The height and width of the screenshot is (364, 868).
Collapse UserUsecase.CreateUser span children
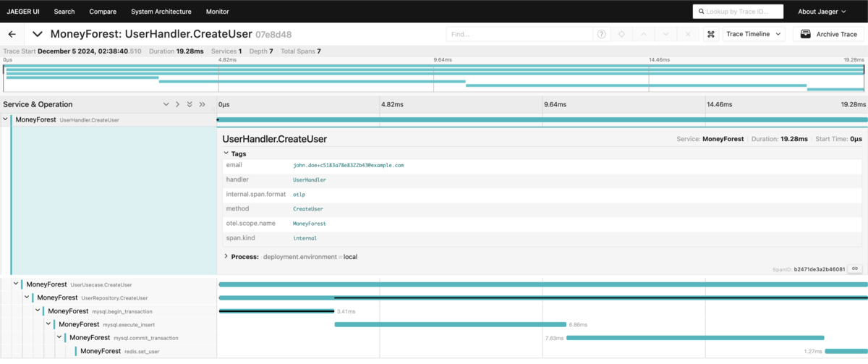pyautogui.click(x=17, y=284)
